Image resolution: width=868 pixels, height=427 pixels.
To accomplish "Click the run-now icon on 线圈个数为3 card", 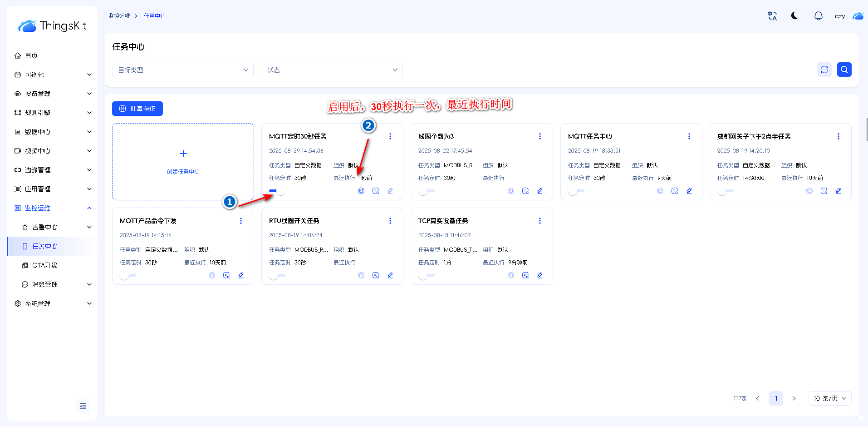I will click(510, 191).
